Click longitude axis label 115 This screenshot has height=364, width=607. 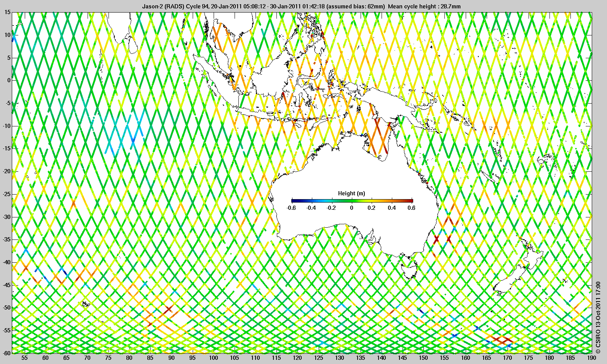(x=276, y=358)
